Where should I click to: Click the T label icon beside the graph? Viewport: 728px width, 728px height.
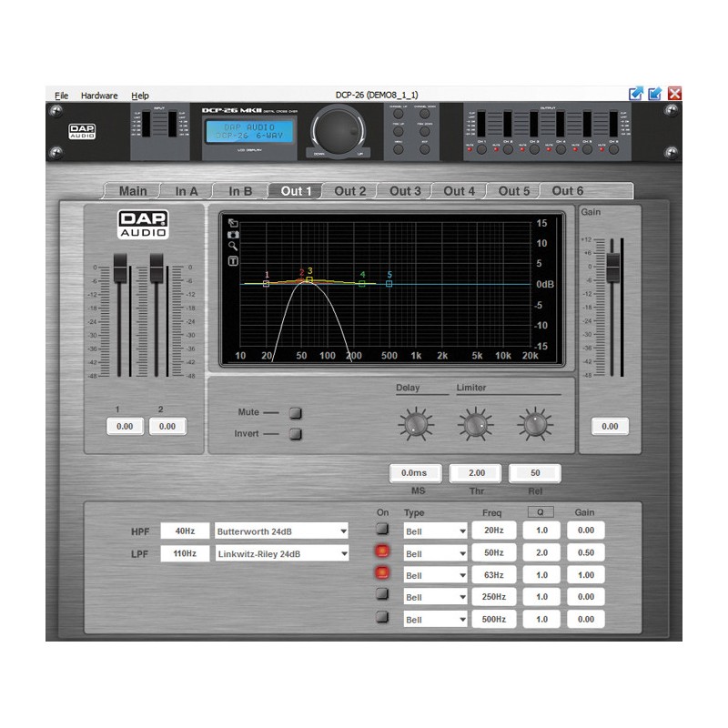coord(233,260)
